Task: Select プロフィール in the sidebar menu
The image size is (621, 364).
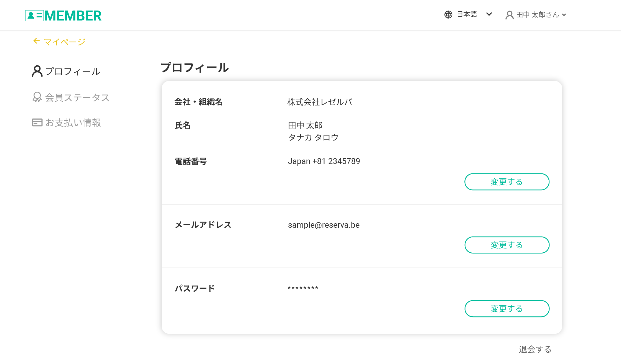Action: point(73,71)
